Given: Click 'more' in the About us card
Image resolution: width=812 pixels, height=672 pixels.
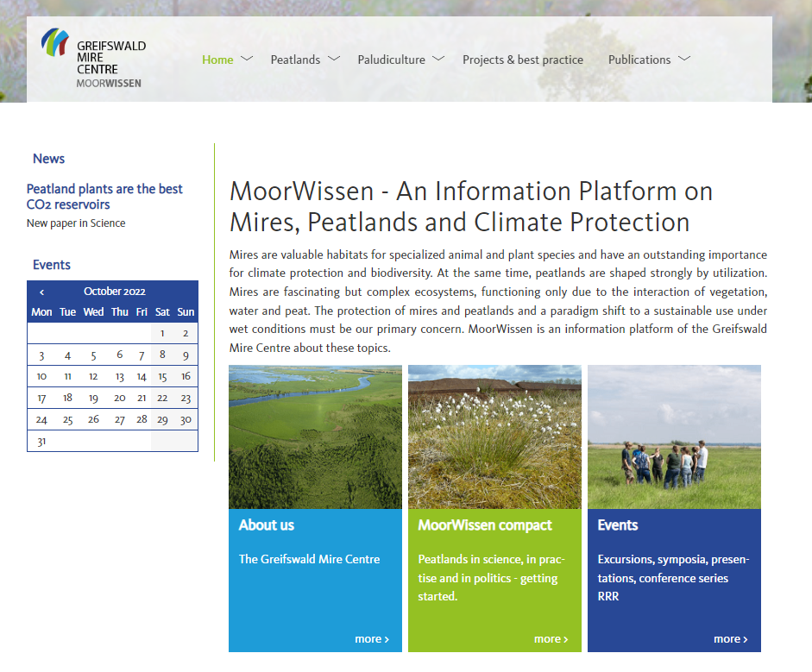Looking at the screenshot, I should pyautogui.click(x=371, y=639).
